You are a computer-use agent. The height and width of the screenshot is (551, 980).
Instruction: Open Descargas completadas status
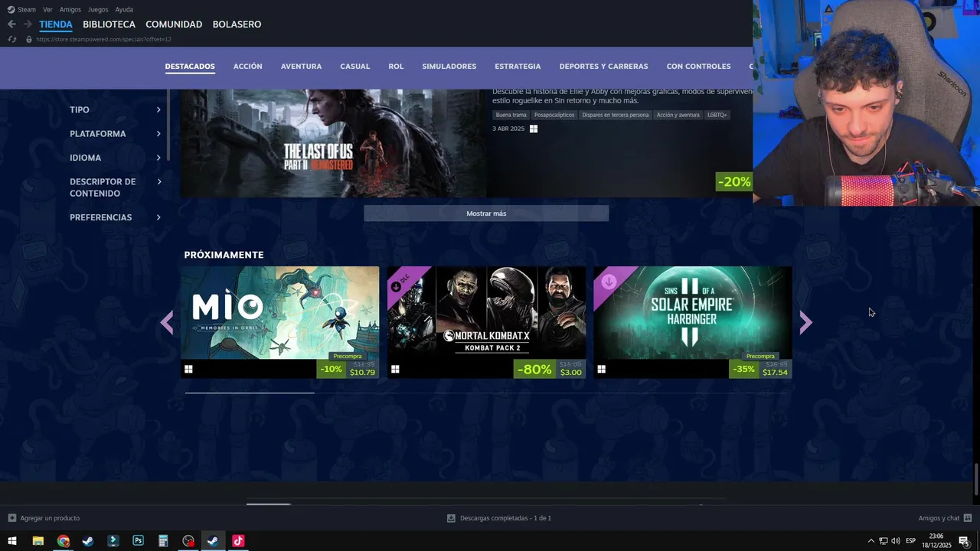pyautogui.click(x=505, y=518)
